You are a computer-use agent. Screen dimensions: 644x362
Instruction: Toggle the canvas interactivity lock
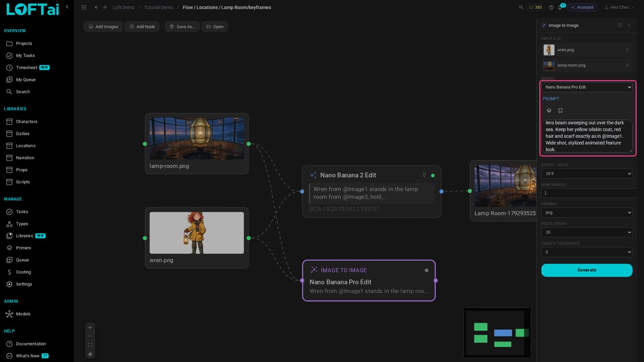pos(90,353)
